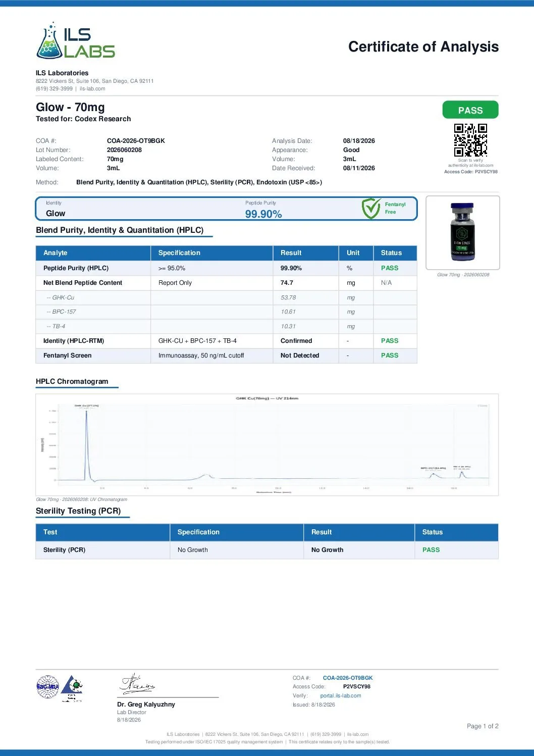
Task: Click the Fentanyl Screen table row
Action: tap(226, 356)
